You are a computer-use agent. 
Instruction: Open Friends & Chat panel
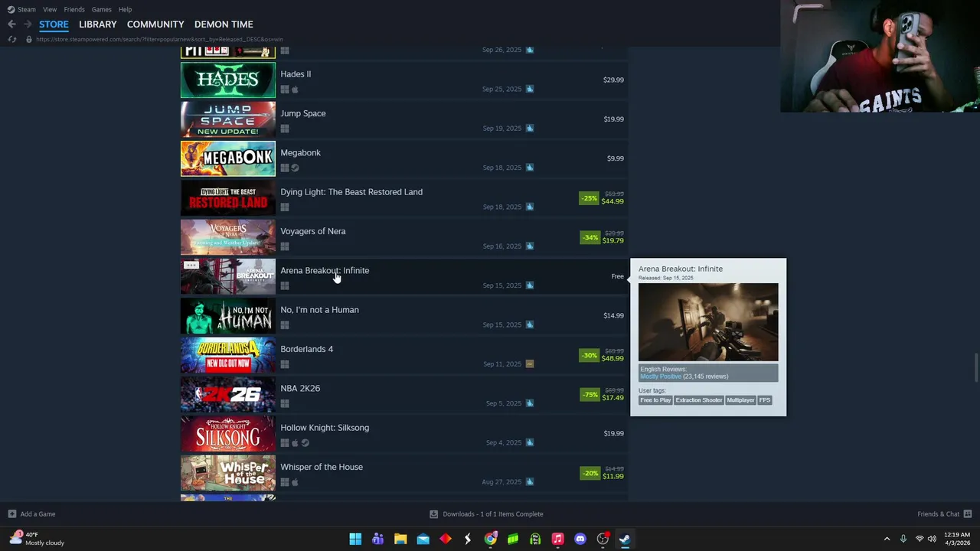coord(945,514)
